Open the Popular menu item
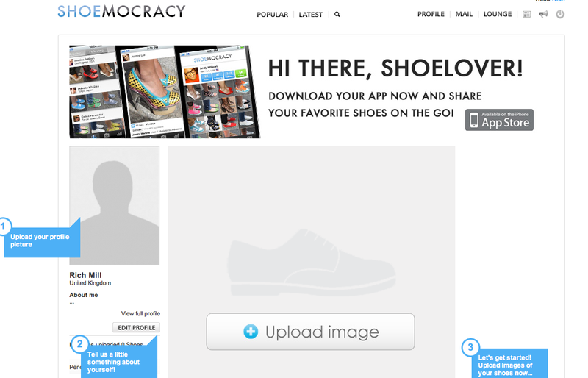The image size is (588, 378). [272, 15]
